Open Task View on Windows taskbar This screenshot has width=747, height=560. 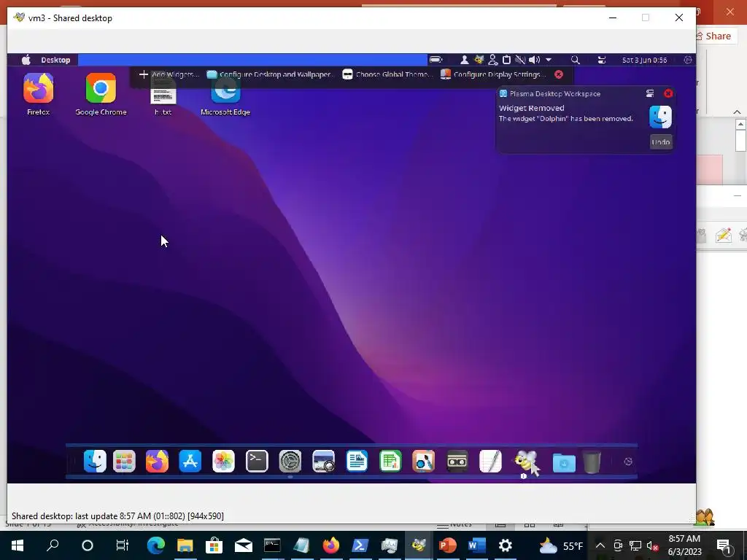click(122, 545)
